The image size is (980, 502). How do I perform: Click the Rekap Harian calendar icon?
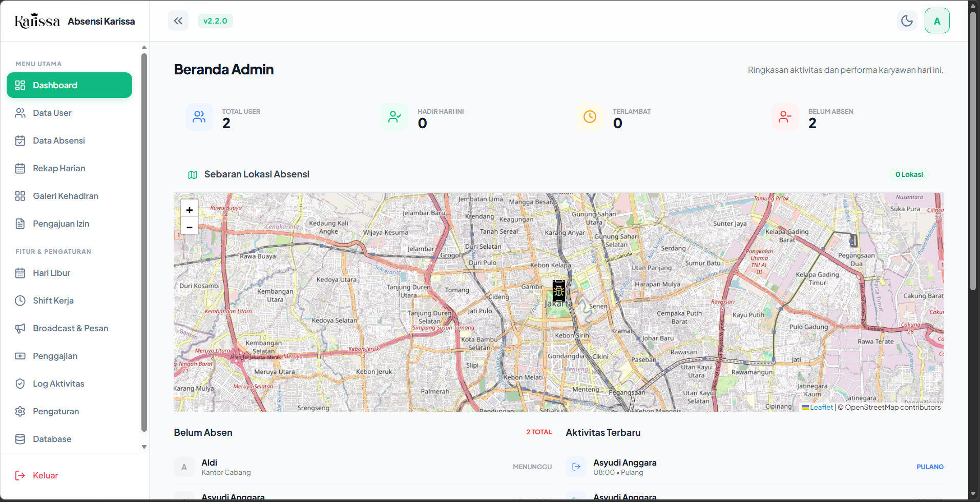pos(20,168)
